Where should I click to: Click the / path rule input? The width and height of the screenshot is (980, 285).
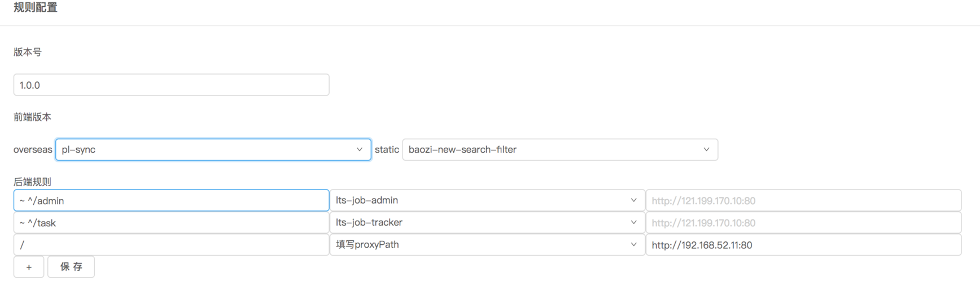point(171,245)
